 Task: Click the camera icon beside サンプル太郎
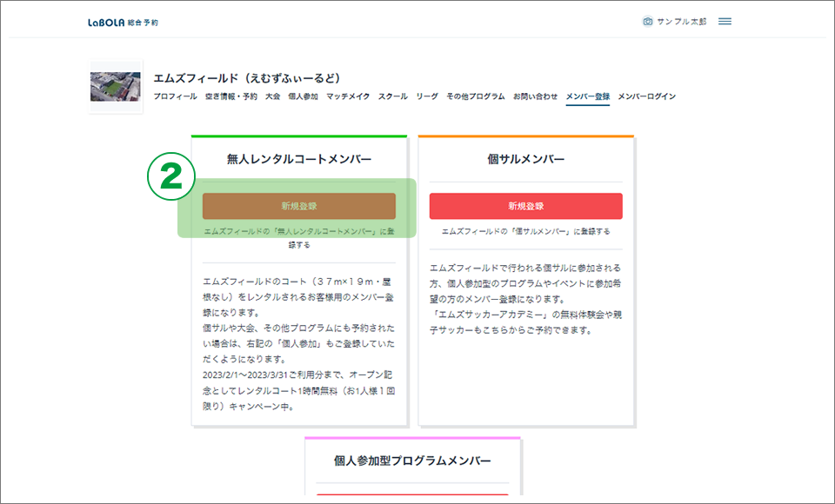(647, 22)
